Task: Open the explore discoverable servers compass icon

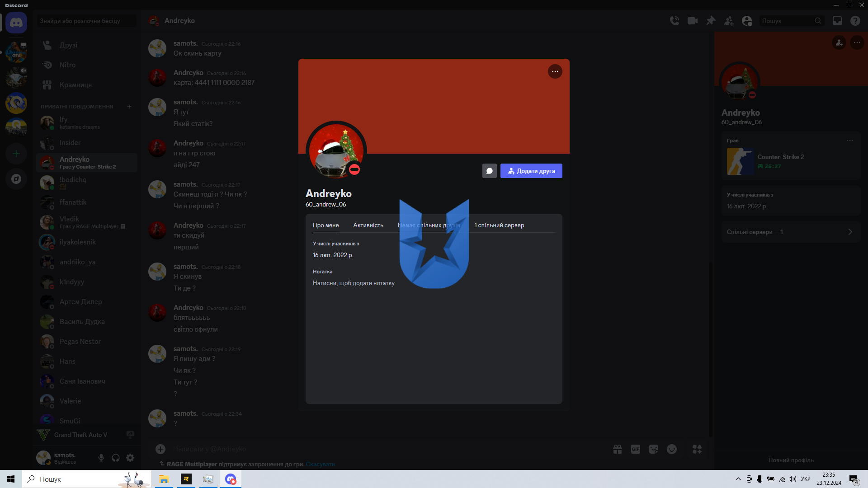Action: (x=16, y=179)
